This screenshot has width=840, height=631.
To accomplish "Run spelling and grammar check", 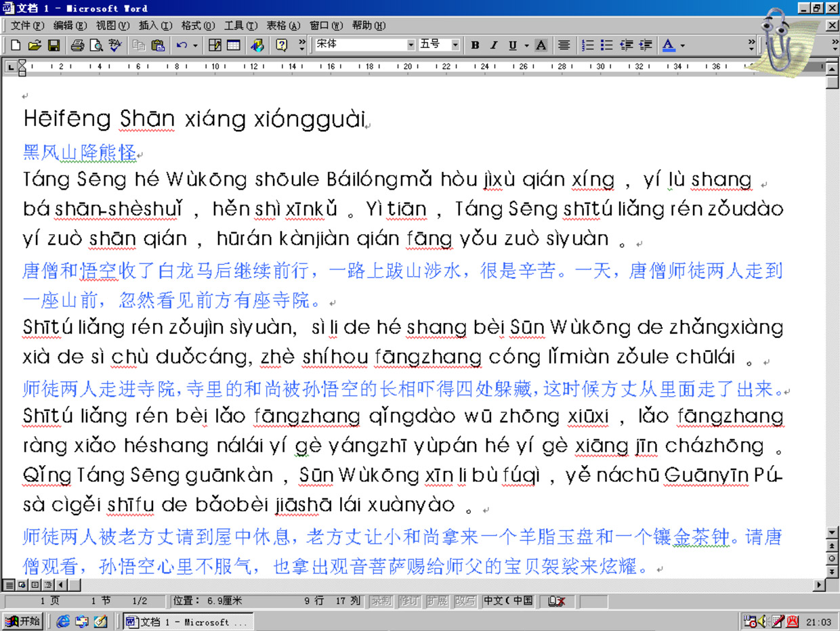I will (x=115, y=45).
